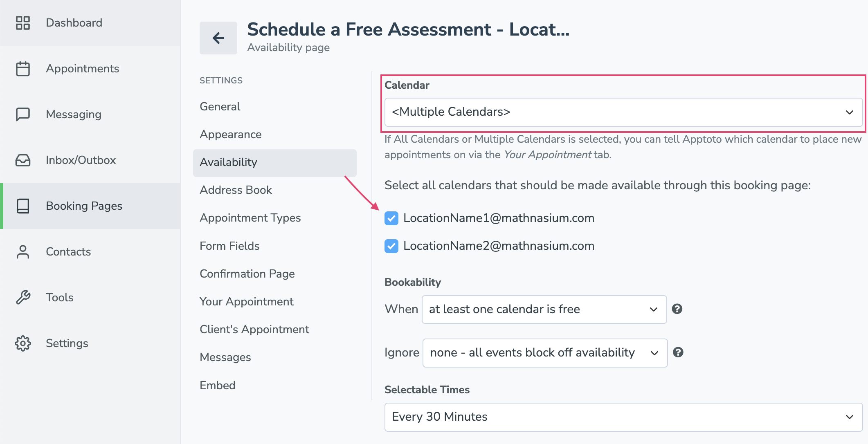This screenshot has width=868, height=444.
Task: Open the Calendar Multiple Calendars dropdown
Action: click(624, 112)
